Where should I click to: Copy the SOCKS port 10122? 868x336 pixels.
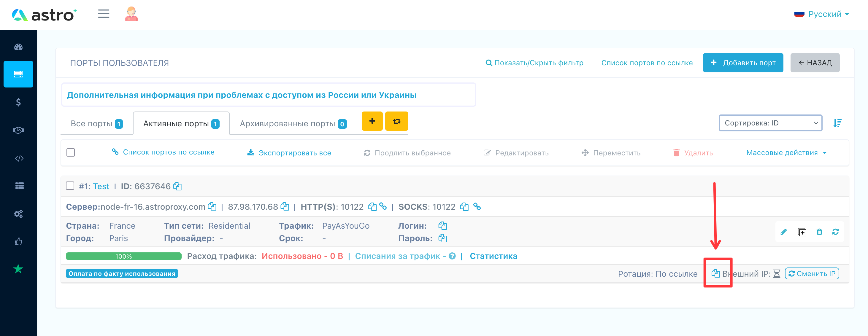point(464,206)
